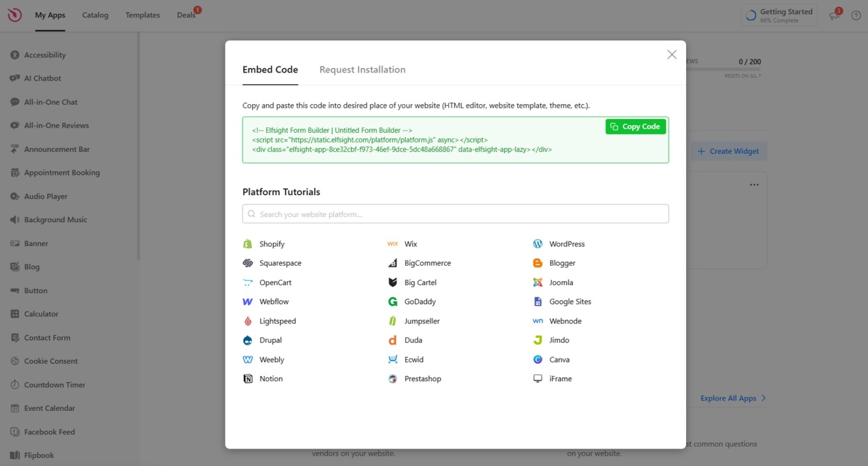Switch to the Request Installation tab

(x=362, y=70)
